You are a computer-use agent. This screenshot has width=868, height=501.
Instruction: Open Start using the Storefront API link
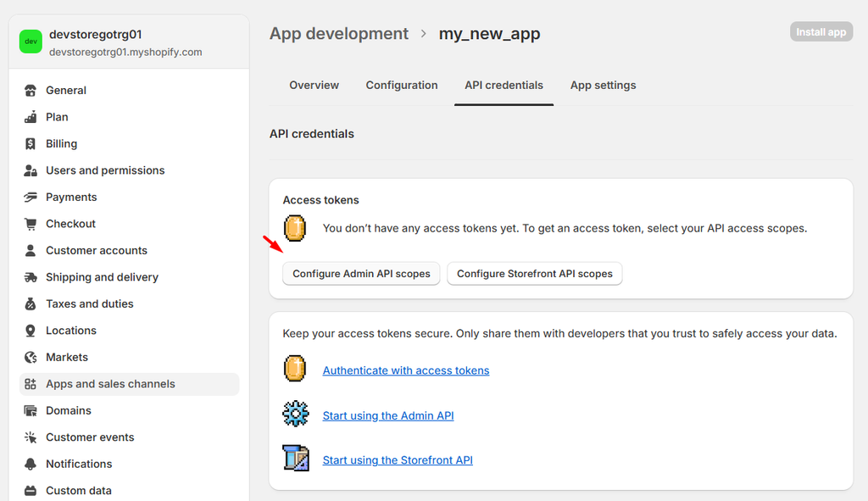(398, 460)
